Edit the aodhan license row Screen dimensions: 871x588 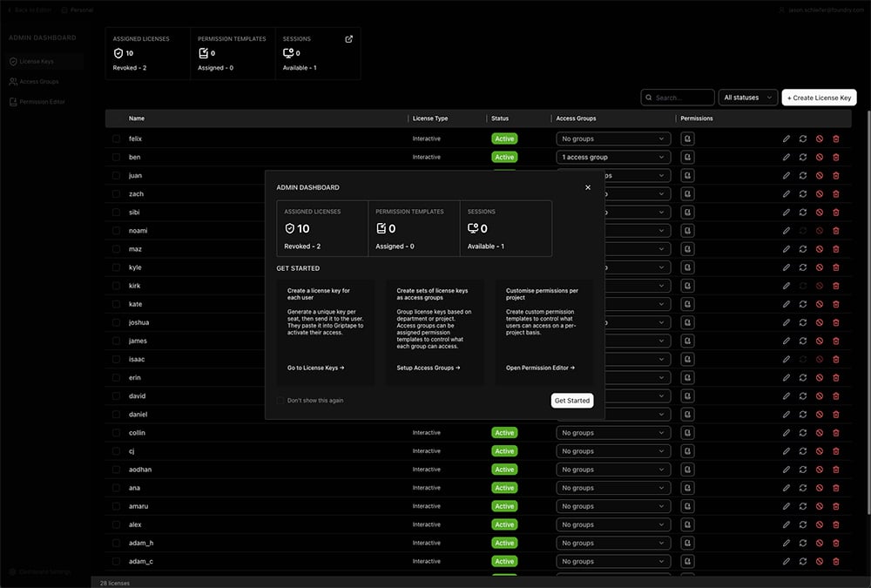786,470
